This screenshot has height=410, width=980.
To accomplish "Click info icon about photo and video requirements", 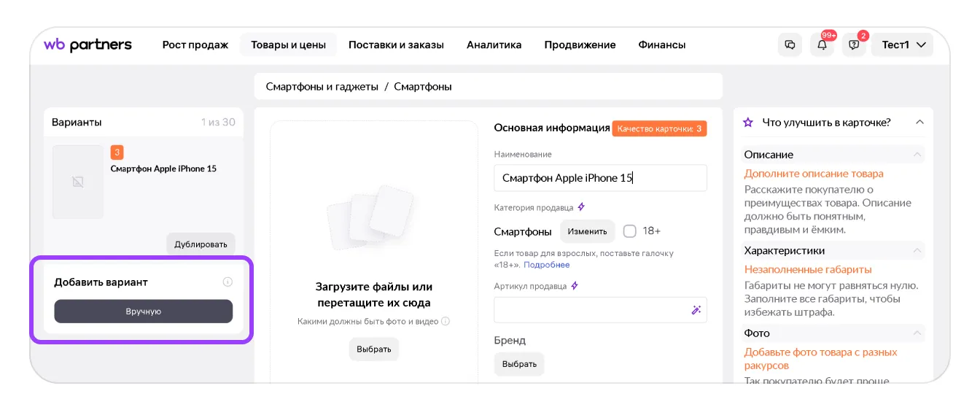I will (446, 321).
